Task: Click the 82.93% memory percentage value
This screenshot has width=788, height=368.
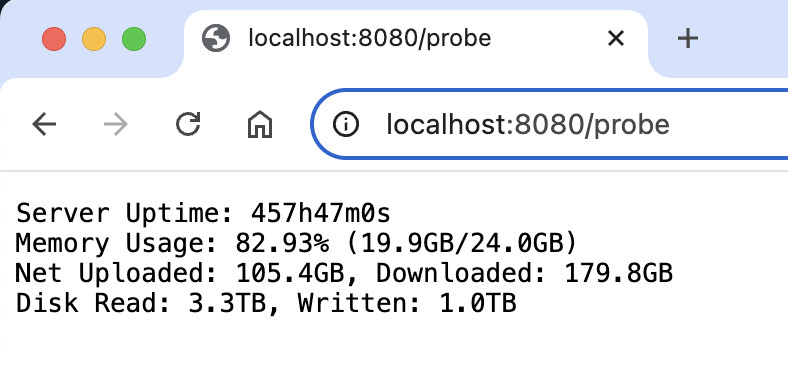Action: click(x=282, y=243)
